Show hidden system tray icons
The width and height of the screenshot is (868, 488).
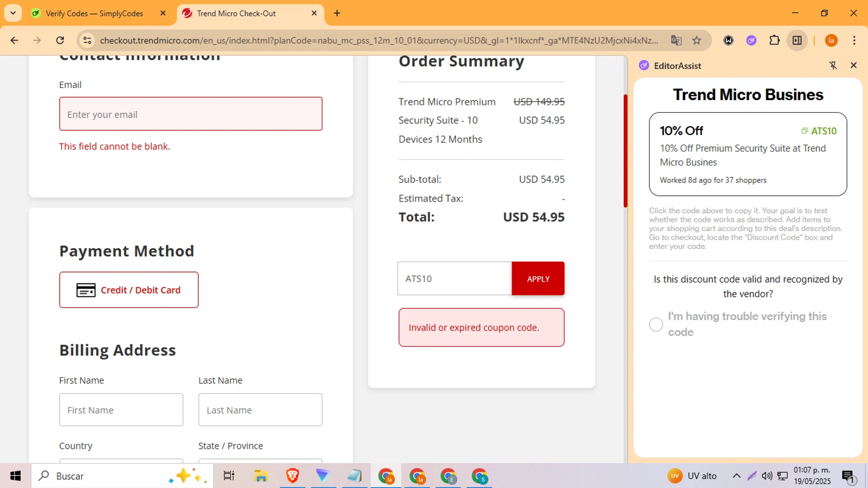coord(737,476)
